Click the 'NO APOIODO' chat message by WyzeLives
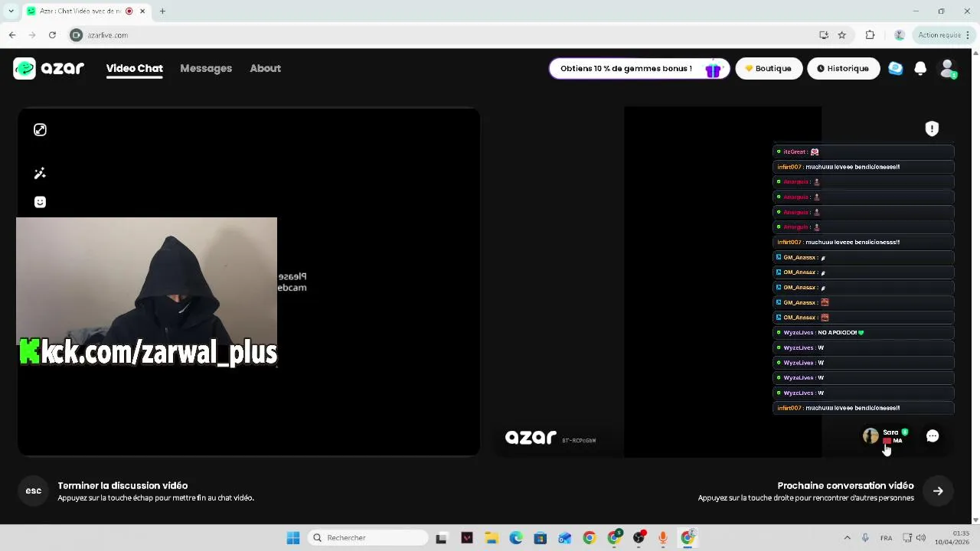This screenshot has height=551, width=980. (x=864, y=333)
